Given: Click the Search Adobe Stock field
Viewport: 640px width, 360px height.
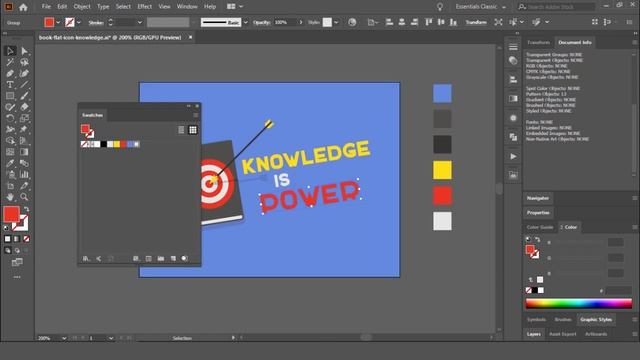Looking at the screenshot, I should pos(556,7).
